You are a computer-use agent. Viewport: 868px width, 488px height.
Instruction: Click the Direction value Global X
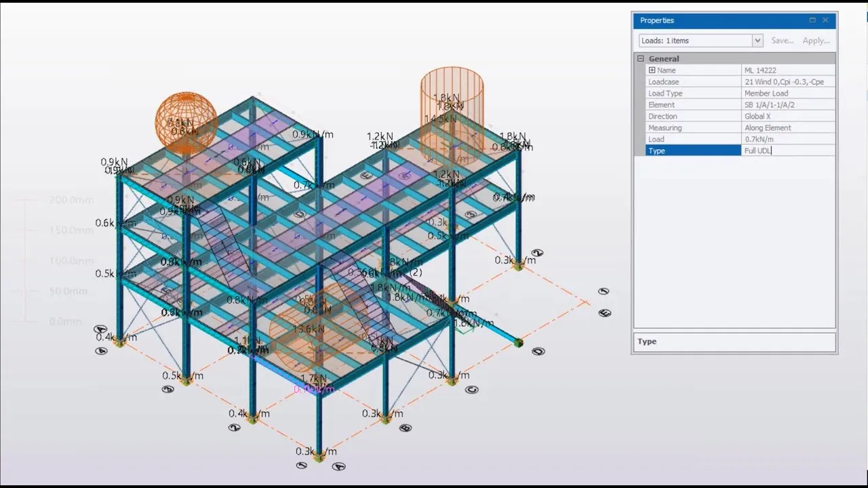pyautogui.click(x=788, y=117)
